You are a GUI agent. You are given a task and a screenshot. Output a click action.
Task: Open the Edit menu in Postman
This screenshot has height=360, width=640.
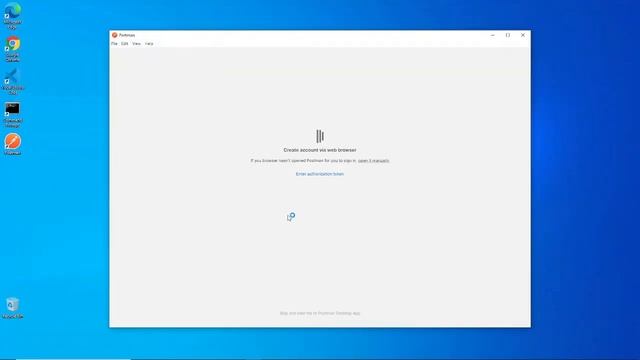(x=124, y=44)
